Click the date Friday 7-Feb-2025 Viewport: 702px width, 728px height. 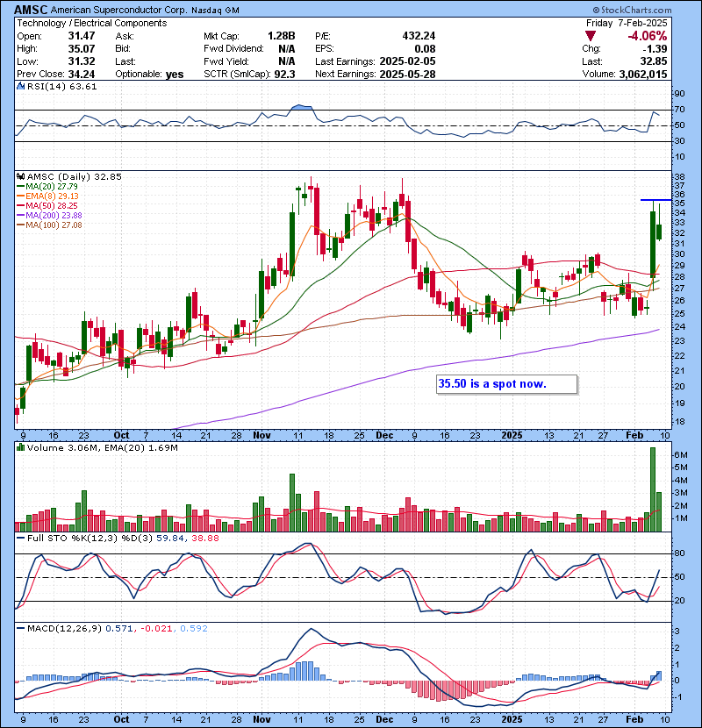pos(627,23)
